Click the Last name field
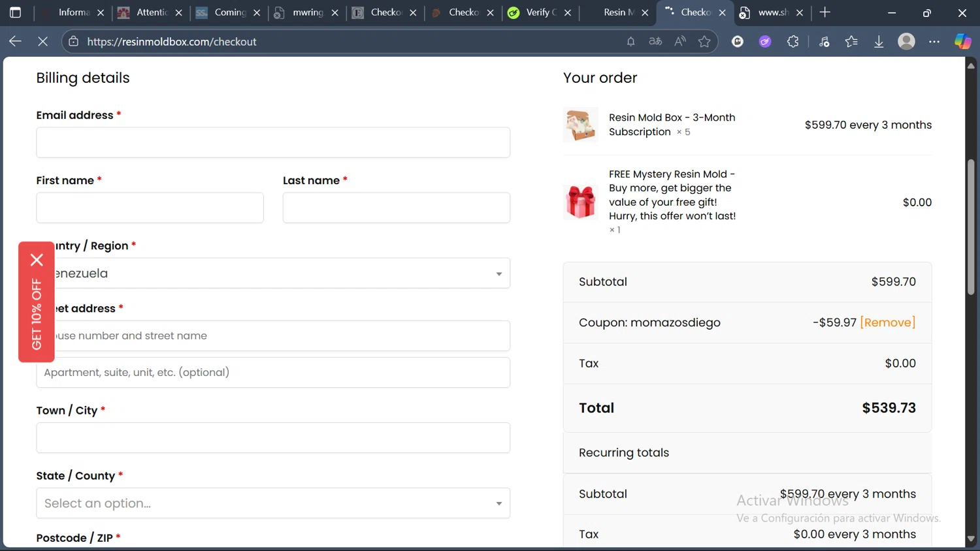This screenshot has width=980, height=551. coord(397,208)
